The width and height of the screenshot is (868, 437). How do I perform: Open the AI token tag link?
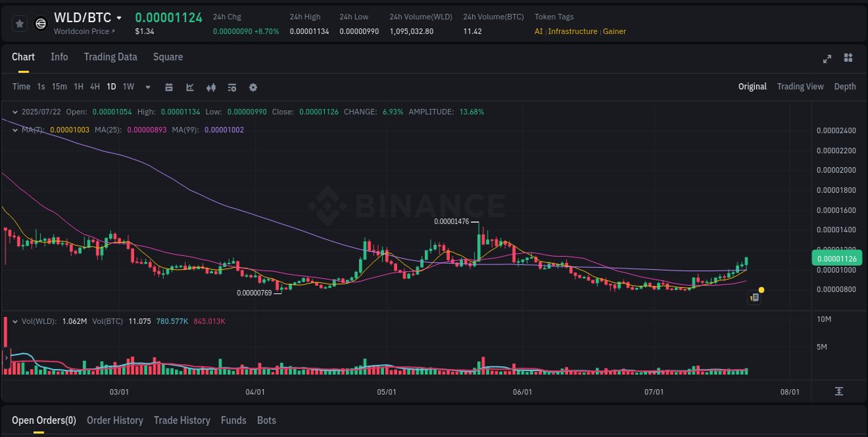click(x=537, y=31)
